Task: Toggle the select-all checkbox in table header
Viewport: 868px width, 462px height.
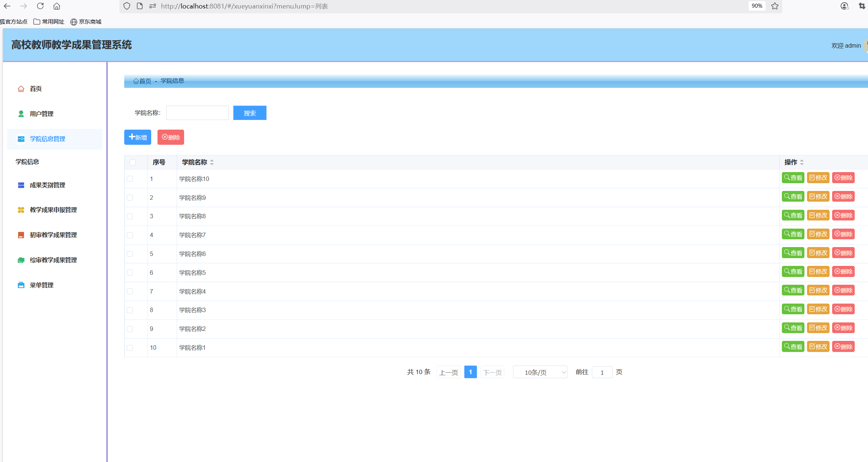Action: 133,162
